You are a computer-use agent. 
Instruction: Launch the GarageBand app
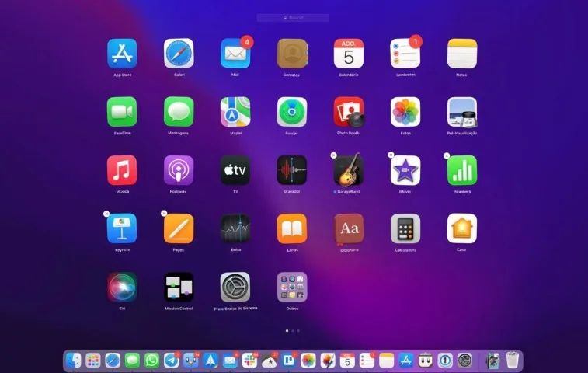[349, 170]
